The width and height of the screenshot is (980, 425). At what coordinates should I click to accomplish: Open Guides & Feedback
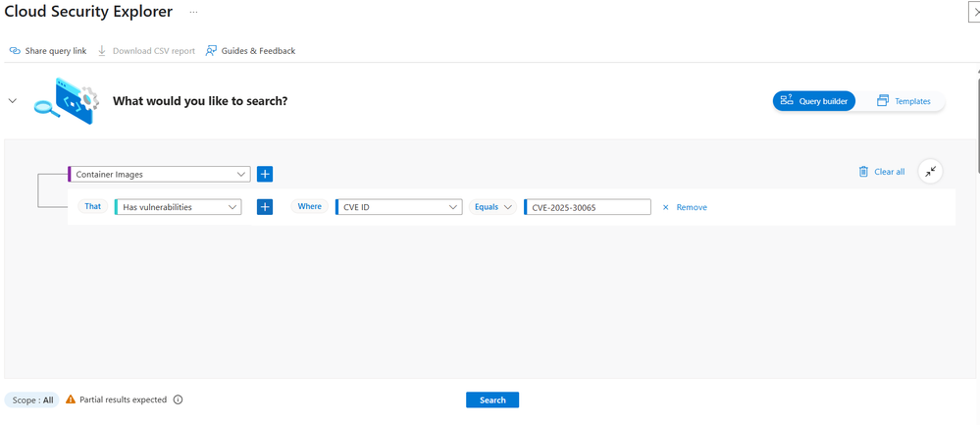pos(250,51)
